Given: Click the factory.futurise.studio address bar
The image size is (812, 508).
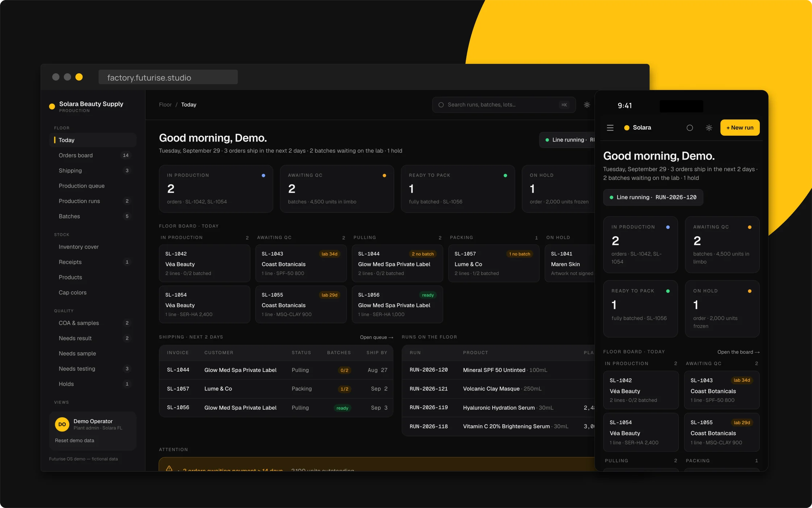Looking at the screenshot, I should [x=168, y=77].
